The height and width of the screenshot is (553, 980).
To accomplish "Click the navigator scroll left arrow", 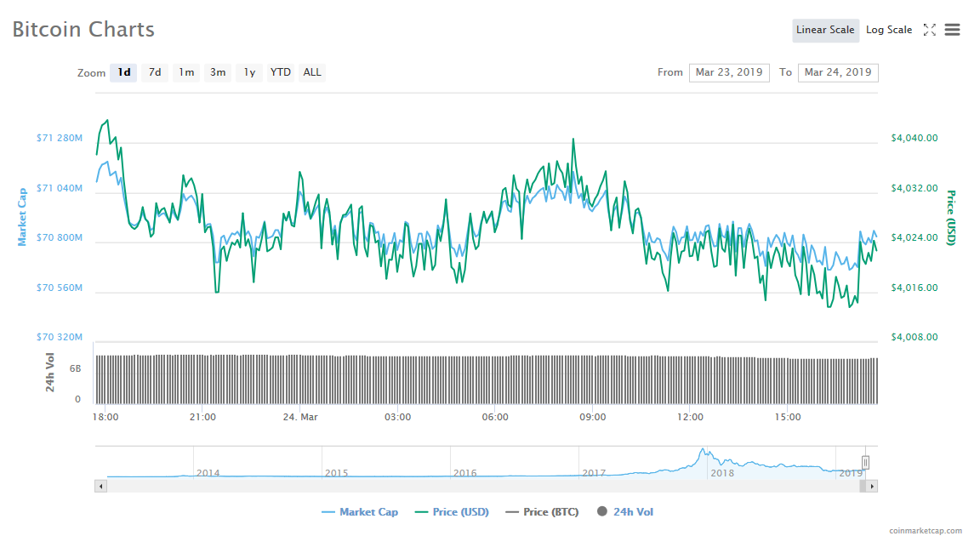I will click(x=100, y=486).
